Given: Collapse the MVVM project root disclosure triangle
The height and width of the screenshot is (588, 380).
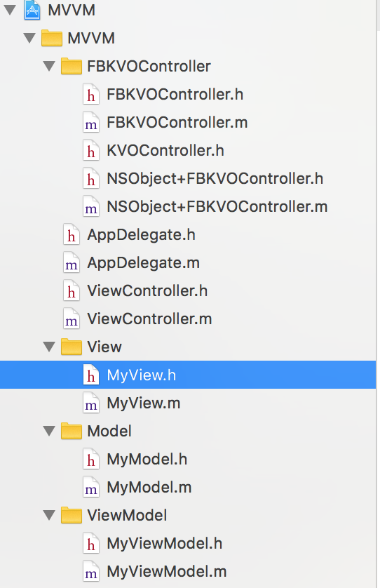Looking at the screenshot, I should (10, 10).
